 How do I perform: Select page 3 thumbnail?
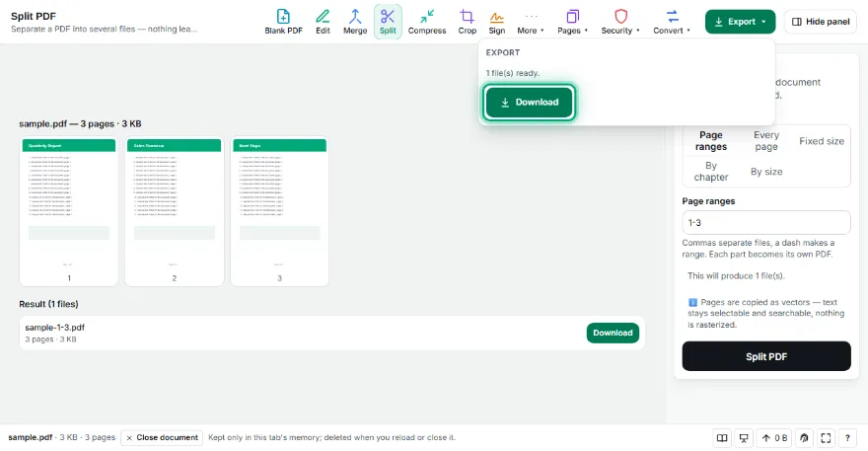(x=279, y=211)
